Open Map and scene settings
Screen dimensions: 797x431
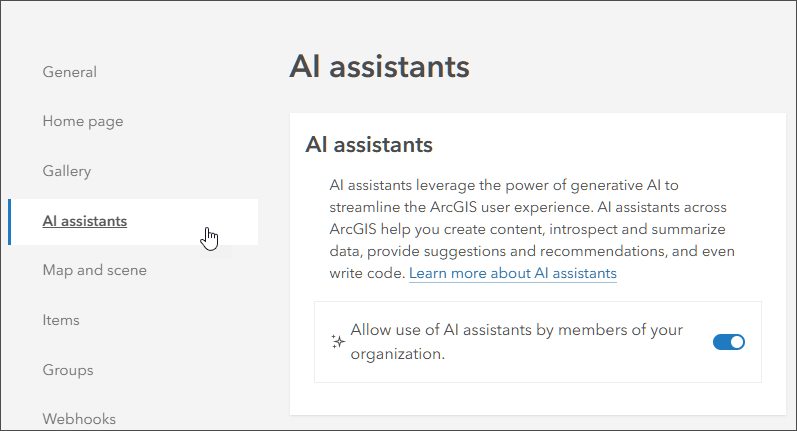click(x=95, y=270)
